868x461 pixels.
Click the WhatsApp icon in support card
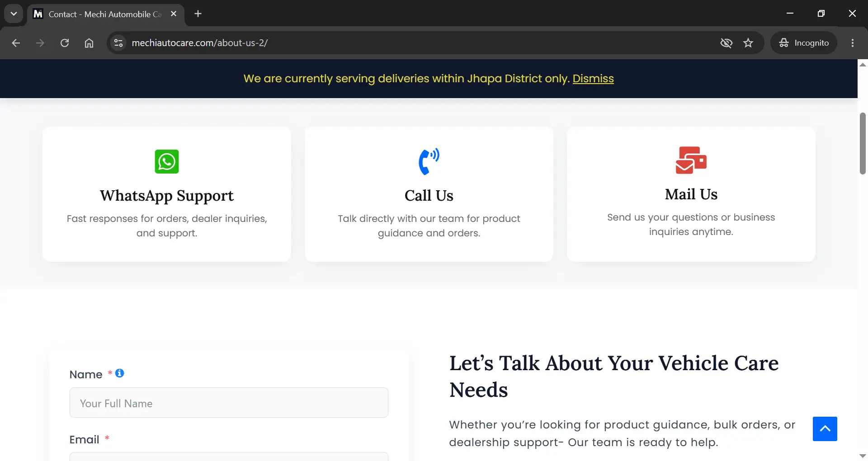coord(167,161)
